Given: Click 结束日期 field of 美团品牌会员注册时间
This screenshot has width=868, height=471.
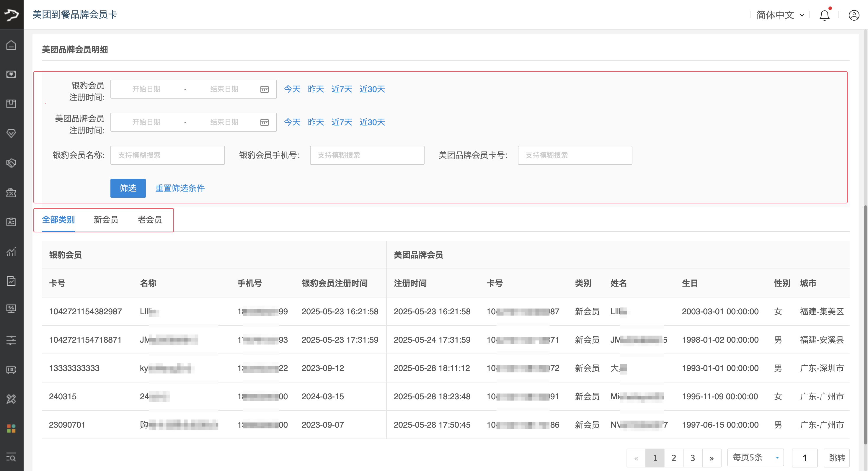Looking at the screenshot, I should pos(224,122).
